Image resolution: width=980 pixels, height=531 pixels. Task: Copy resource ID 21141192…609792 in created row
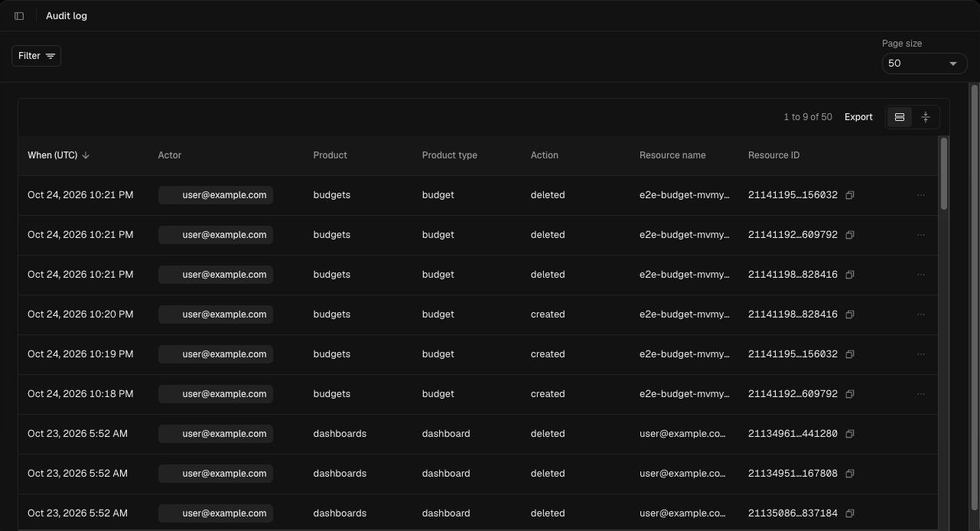point(850,394)
